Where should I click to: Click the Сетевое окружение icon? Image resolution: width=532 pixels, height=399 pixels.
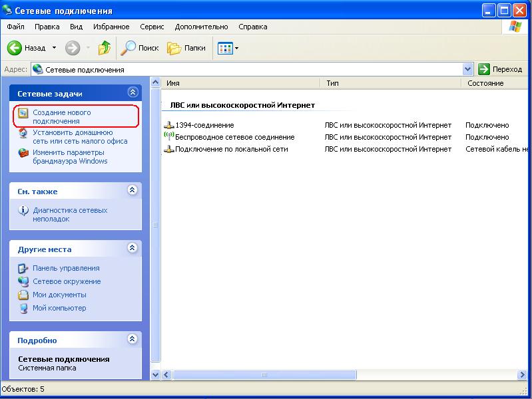click(x=23, y=281)
